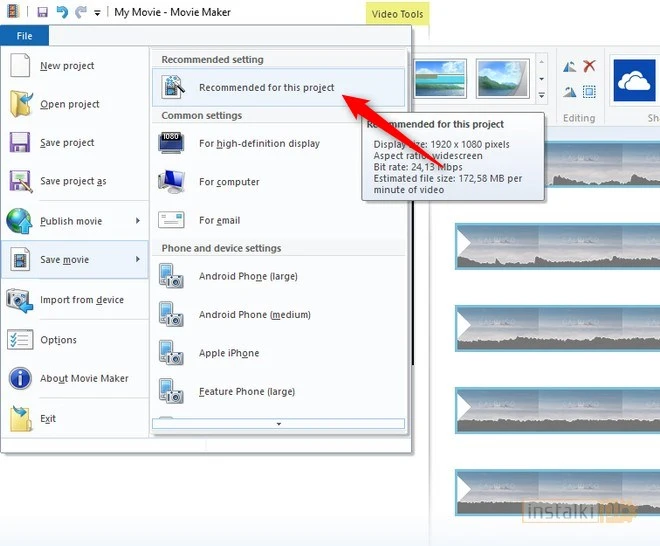The image size is (660, 546).
Task: Open the OneDrive cloud share icon
Action: tap(633, 79)
